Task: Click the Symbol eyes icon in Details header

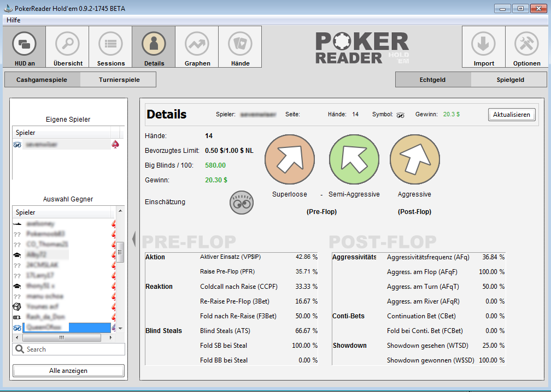Action: [x=400, y=115]
